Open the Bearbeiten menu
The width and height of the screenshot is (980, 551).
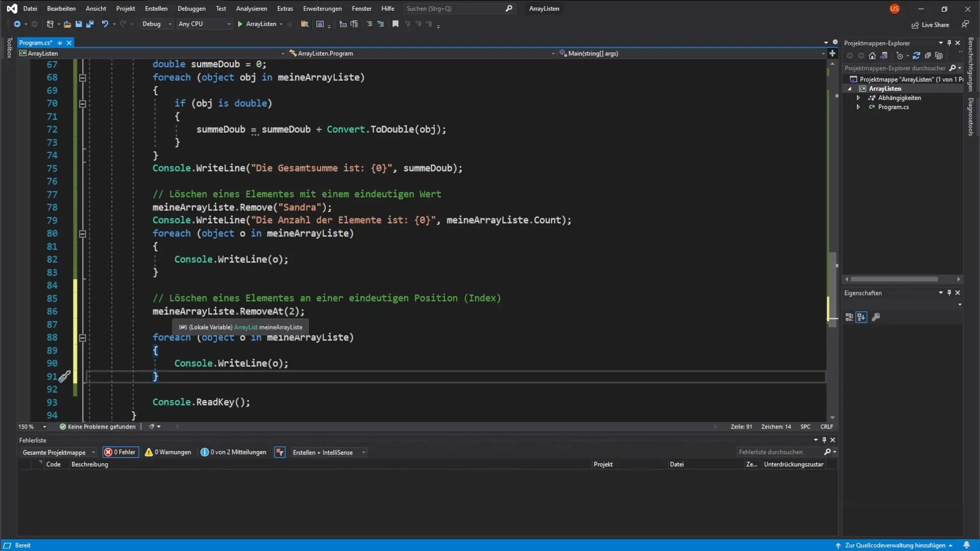point(61,9)
